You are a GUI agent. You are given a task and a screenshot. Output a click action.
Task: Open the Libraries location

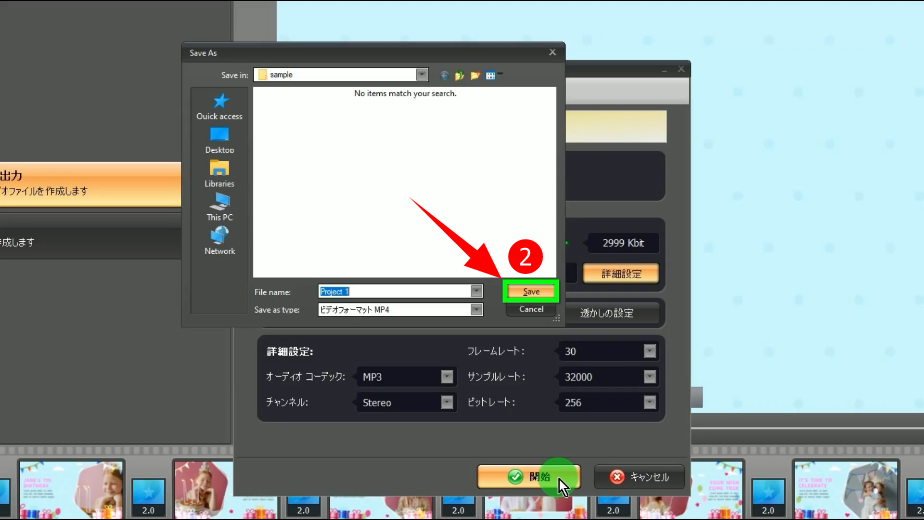[219, 173]
